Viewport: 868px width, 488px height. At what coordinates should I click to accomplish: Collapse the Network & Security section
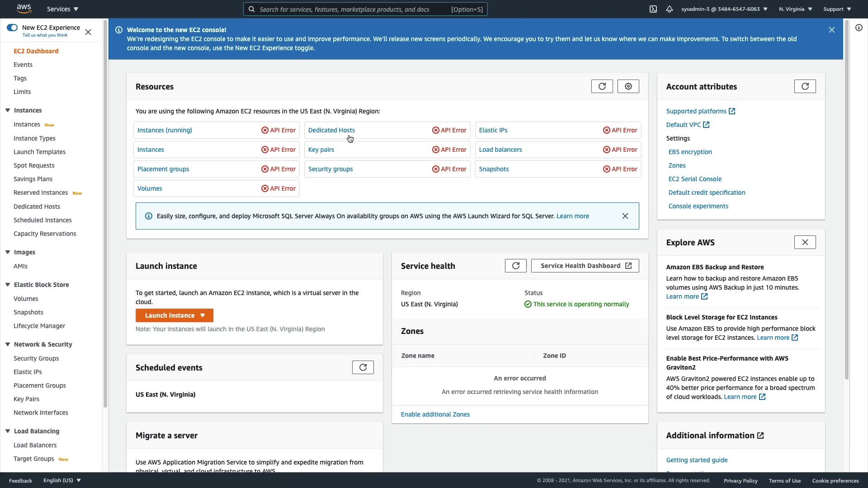pos(8,344)
